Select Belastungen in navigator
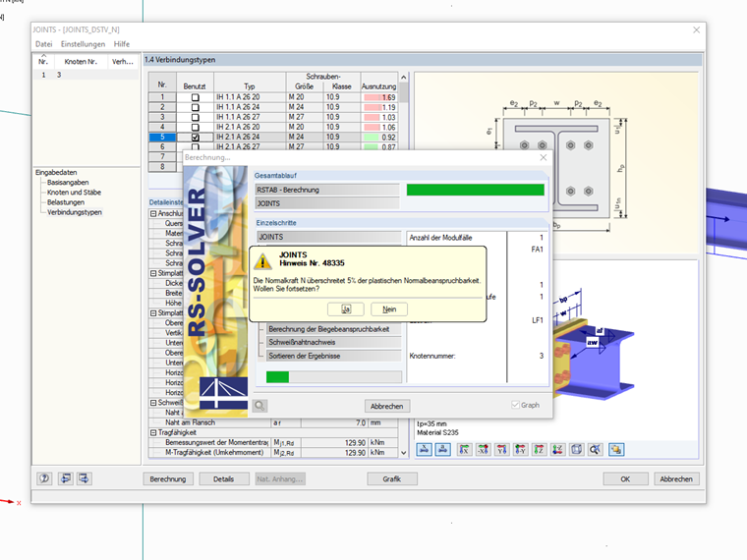 click(66, 202)
